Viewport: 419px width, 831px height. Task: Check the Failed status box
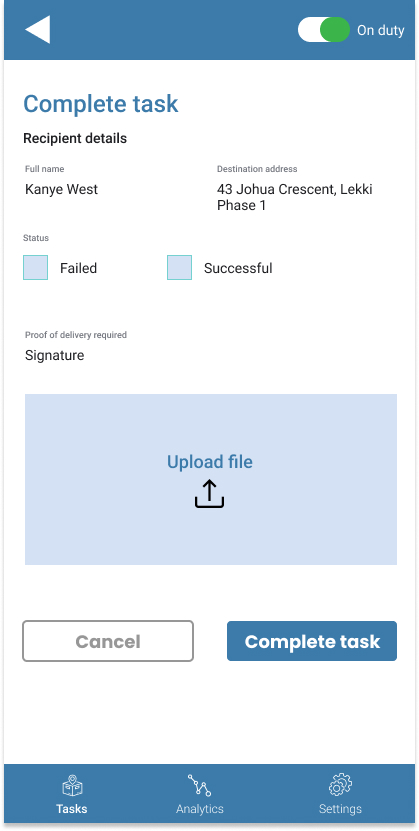click(x=35, y=268)
